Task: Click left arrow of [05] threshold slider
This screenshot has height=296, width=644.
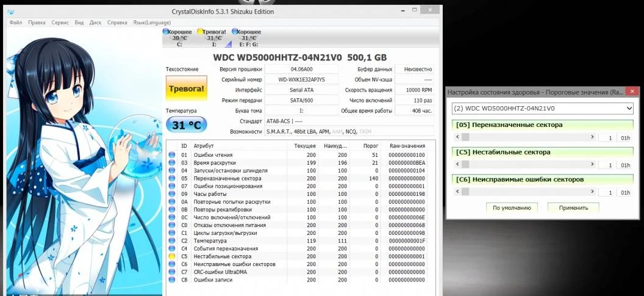Action: 458,138
